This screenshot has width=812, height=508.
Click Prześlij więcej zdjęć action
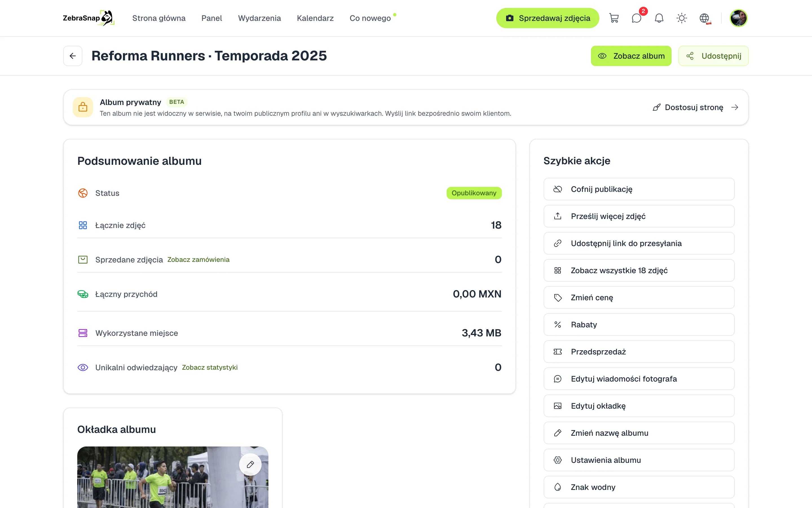[639, 216]
